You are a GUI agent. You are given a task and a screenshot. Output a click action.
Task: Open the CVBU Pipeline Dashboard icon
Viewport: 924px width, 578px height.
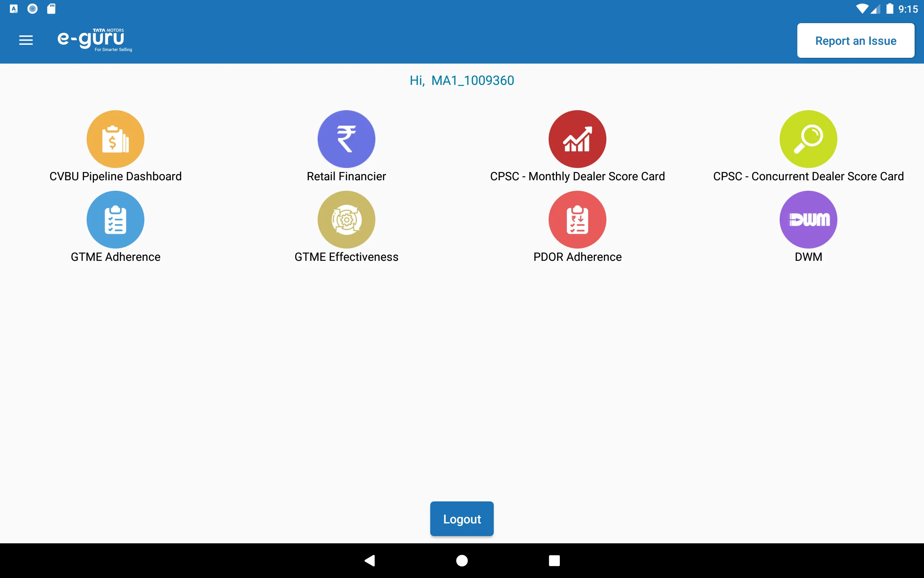[x=115, y=139]
